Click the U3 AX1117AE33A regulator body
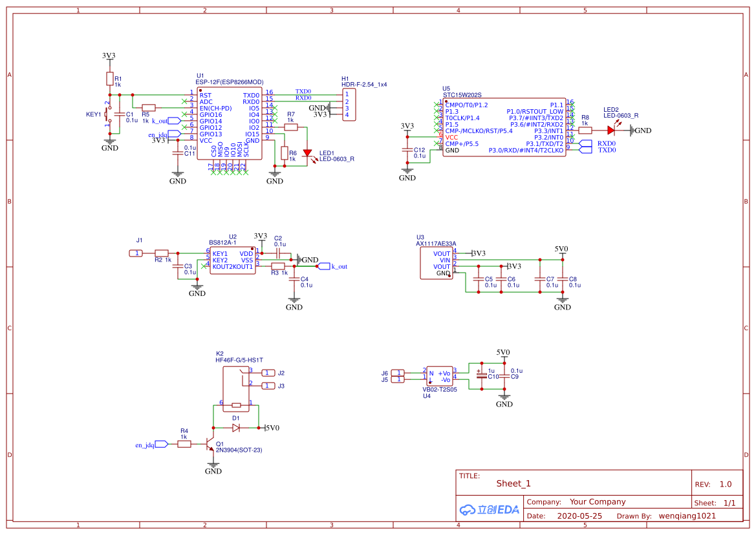Viewport: 756px width, 535px height. (x=437, y=263)
